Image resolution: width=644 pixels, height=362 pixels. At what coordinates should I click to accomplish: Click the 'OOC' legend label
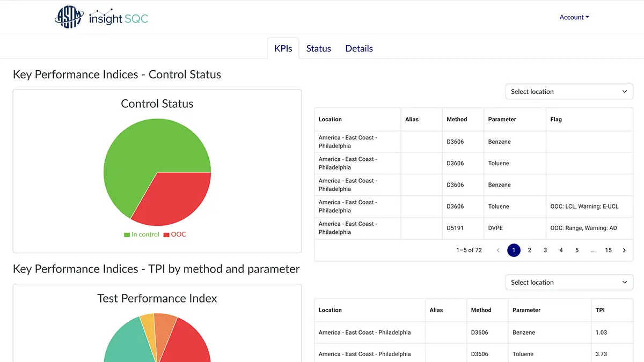[179, 235]
